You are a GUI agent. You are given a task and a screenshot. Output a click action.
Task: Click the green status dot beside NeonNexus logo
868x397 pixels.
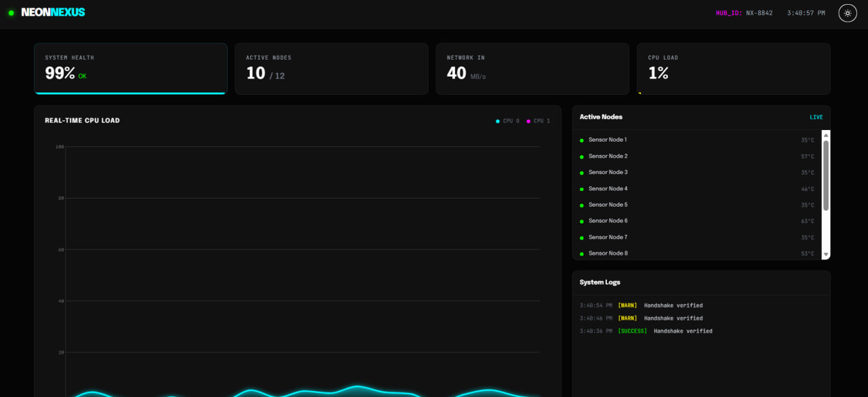point(11,13)
